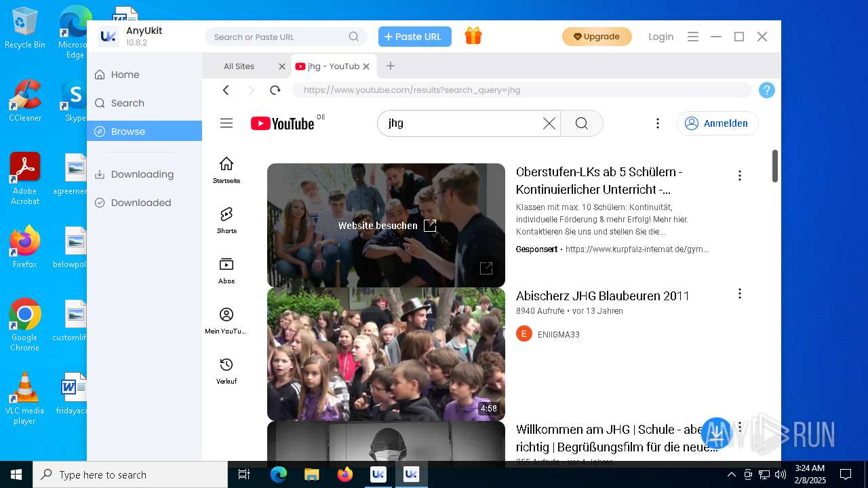
Task: Open YouTube Startseite in sidebar
Action: click(x=226, y=170)
